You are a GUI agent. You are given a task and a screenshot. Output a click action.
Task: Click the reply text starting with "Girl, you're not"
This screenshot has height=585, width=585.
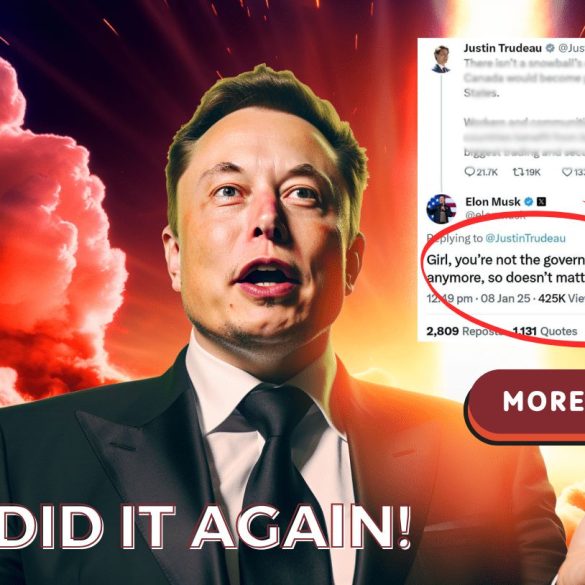pyautogui.click(x=506, y=269)
